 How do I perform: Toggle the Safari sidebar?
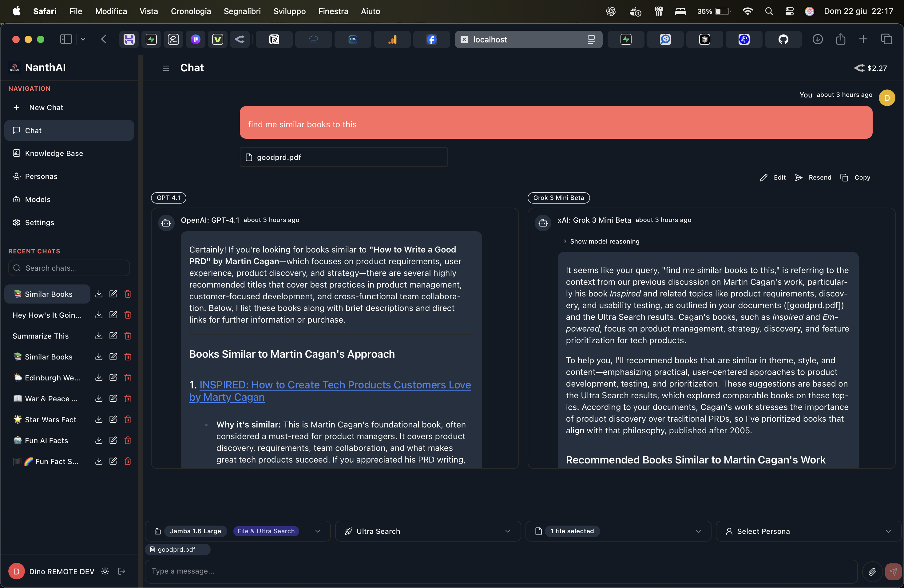pyautogui.click(x=66, y=39)
